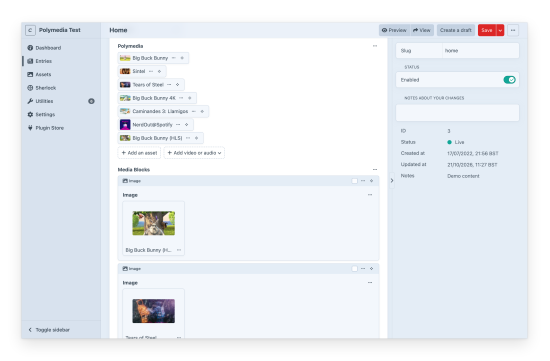550x361 pixels.
Task: Open first Image block actions menu
Action: [x=363, y=181]
